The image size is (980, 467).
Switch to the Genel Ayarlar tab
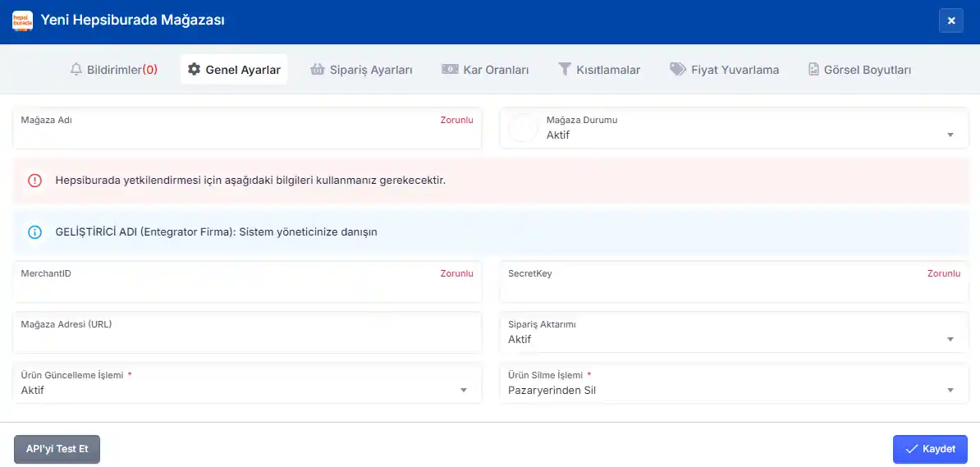[x=235, y=70]
